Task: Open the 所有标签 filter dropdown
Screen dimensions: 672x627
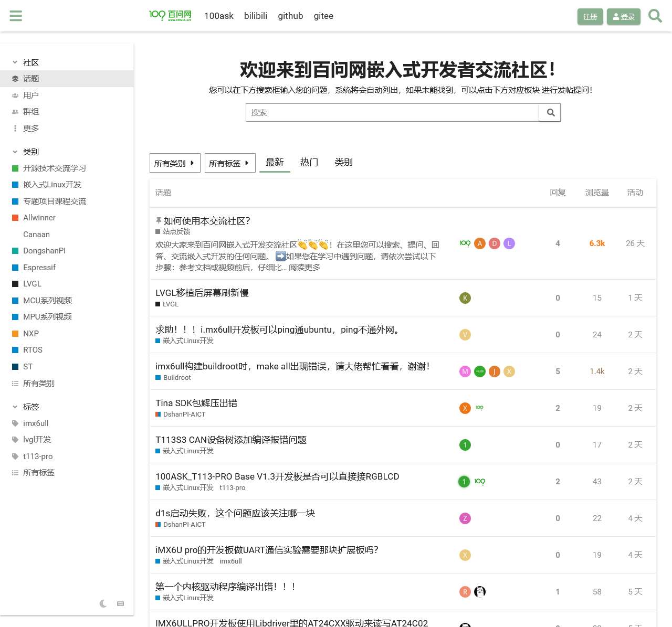Action: click(229, 163)
